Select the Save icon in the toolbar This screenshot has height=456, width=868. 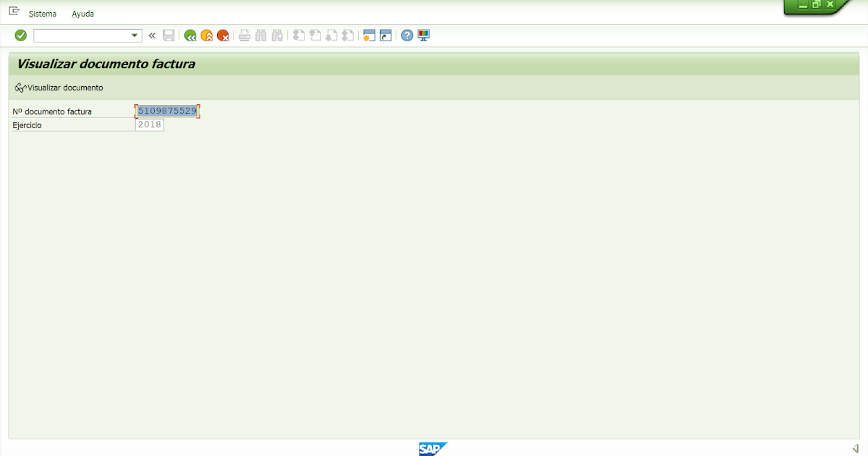point(169,35)
